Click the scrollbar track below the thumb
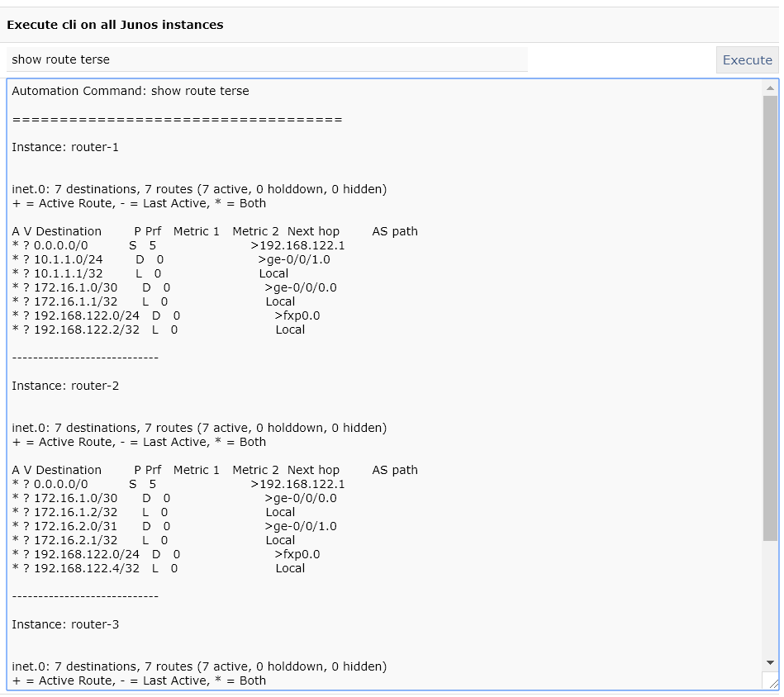Image resolution: width=784 pixels, height=697 pixels. pyautogui.click(x=770, y=598)
